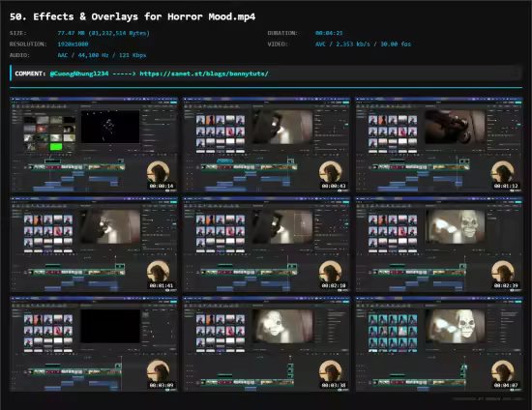The height and width of the screenshot is (410, 532).
Task: View the black-preview frame at 00:03:09
Action: (x=94, y=344)
